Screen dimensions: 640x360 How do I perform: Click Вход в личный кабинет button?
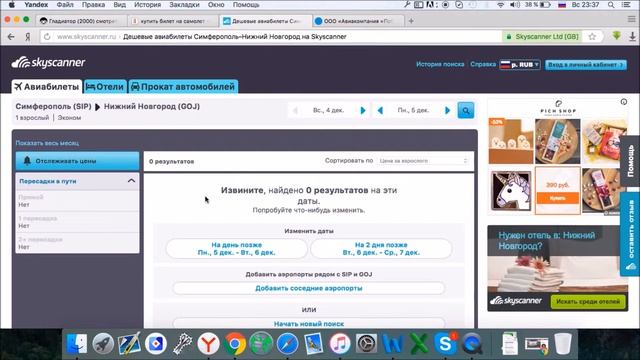[x=586, y=64]
